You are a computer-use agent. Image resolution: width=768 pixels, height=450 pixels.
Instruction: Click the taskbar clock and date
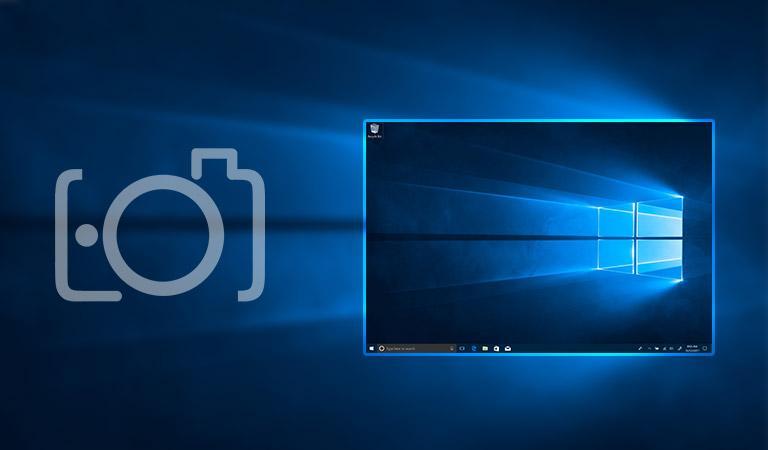coord(692,348)
